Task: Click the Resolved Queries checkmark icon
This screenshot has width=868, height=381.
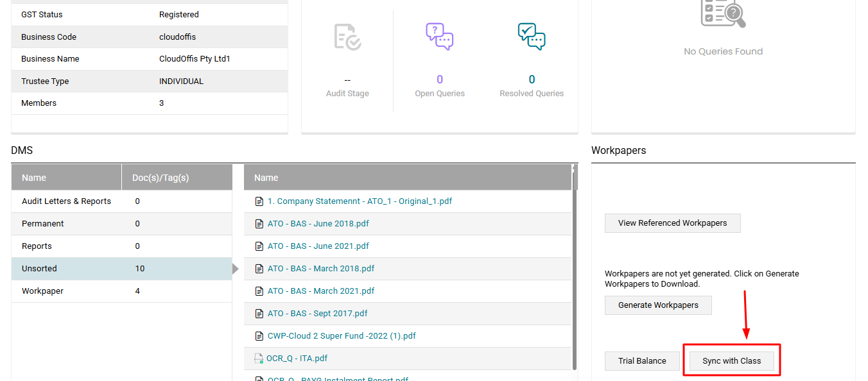Action: (532, 37)
